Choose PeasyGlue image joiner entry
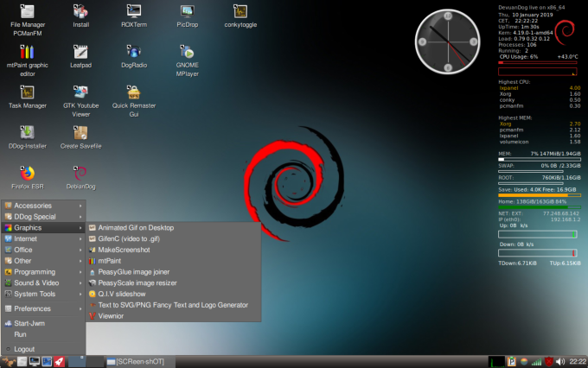 tap(174, 272)
